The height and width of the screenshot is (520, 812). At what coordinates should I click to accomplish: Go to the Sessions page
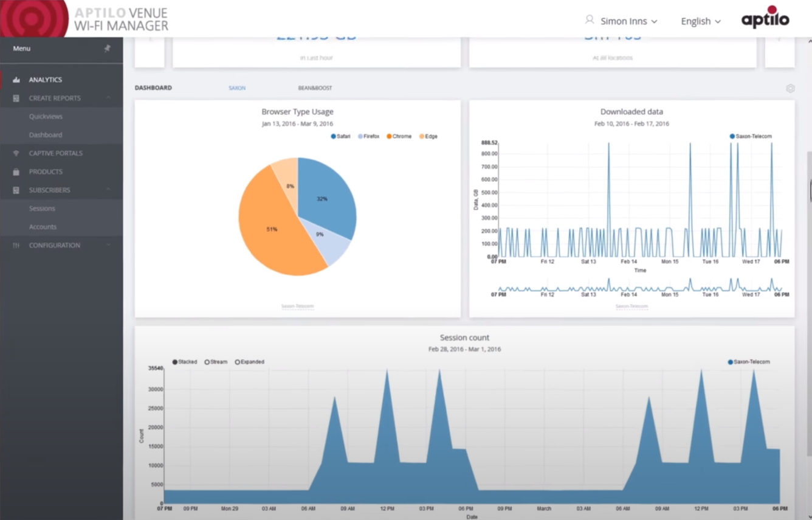(x=41, y=208)
